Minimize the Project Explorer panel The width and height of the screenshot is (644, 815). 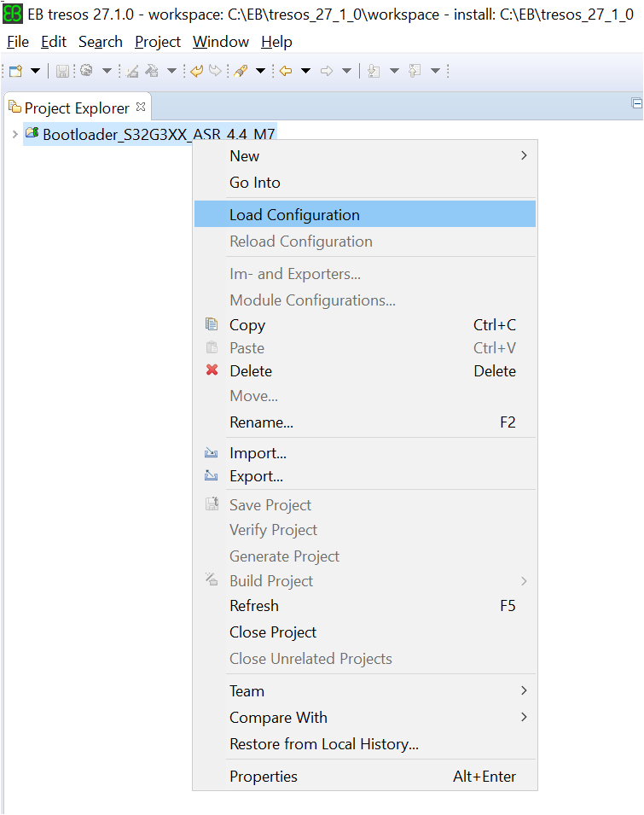(x=636, y=102)
